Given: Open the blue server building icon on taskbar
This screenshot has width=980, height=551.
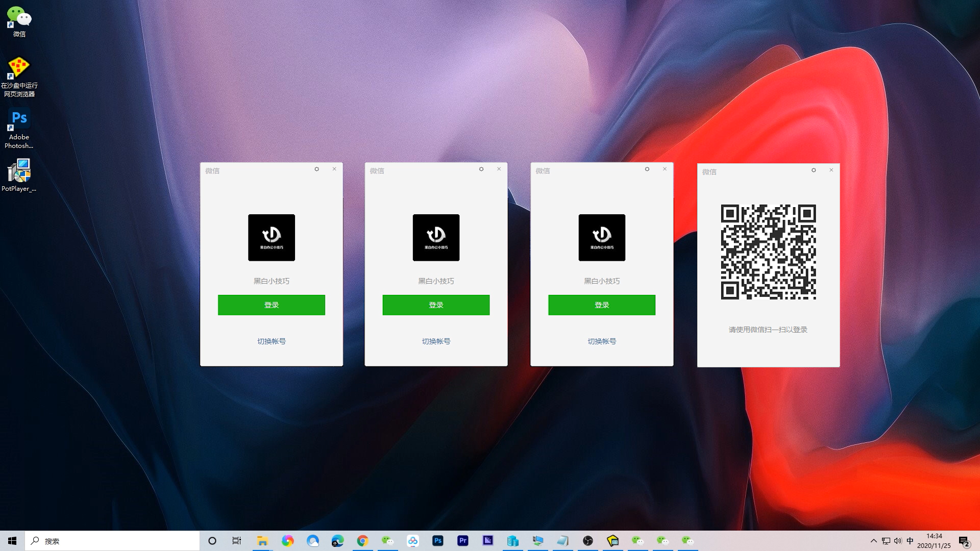Looking at the screenshot, I should [x=512, y=541].
